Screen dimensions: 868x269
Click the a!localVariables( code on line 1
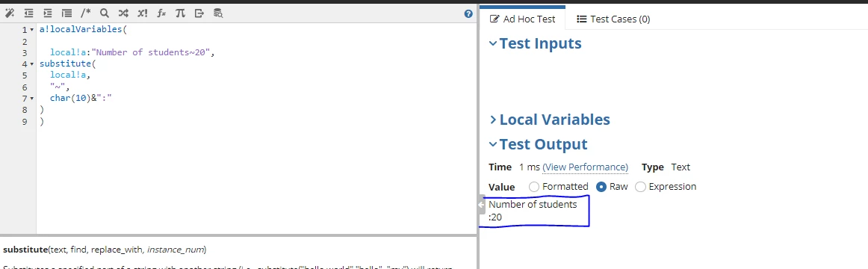click(x=83, y=30)
